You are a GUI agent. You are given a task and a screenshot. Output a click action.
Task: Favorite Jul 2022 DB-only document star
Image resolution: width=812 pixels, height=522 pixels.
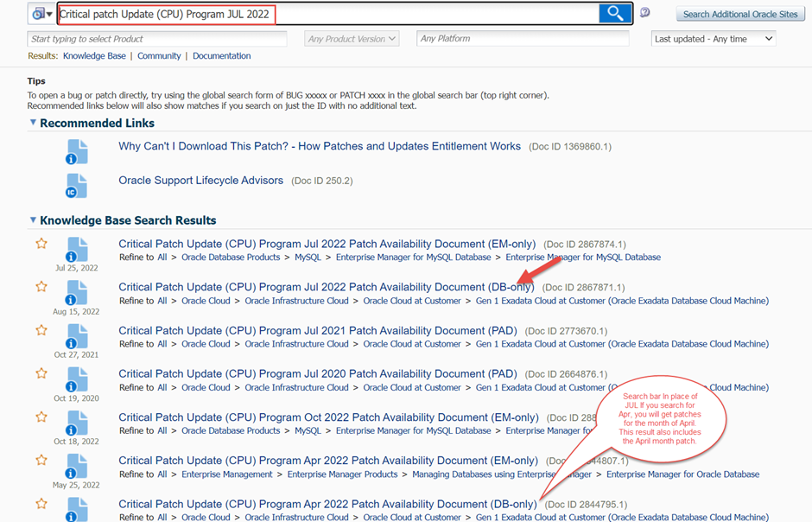[41, 286]
